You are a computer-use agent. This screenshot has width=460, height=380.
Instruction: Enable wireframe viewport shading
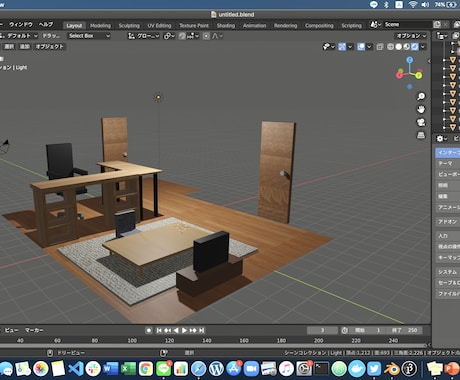tap(390, 47)
